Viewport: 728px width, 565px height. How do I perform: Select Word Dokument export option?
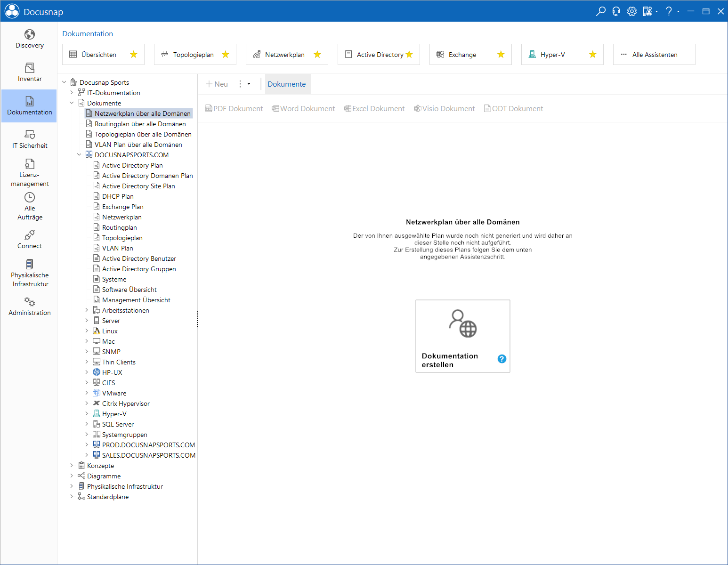tap(303, 109)
